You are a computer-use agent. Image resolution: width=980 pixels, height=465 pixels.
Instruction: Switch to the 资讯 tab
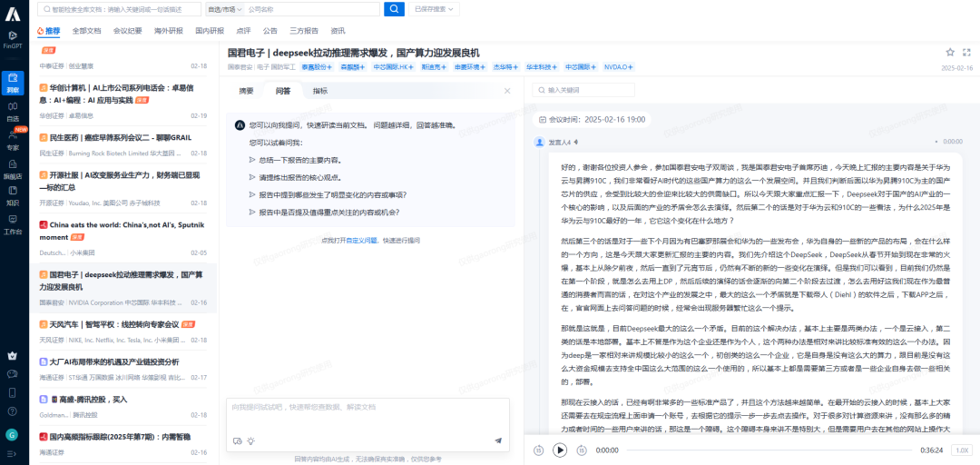click(338, 30)
